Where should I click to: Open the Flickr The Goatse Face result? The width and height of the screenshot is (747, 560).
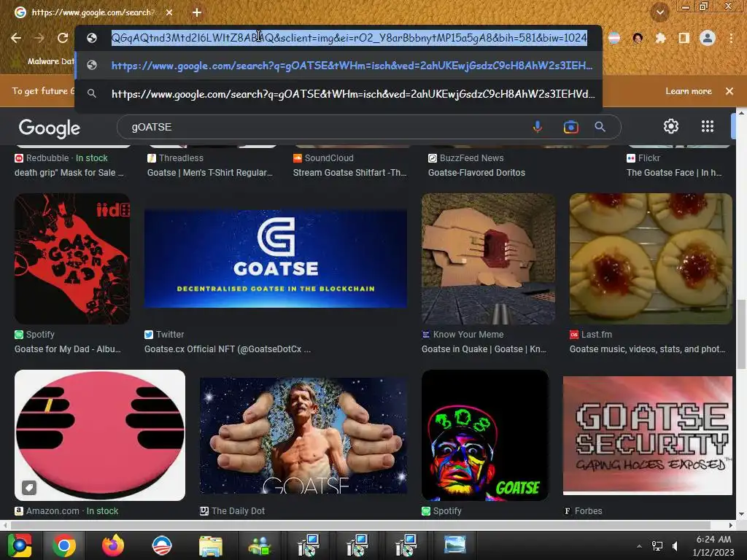[x=674, y=172]
